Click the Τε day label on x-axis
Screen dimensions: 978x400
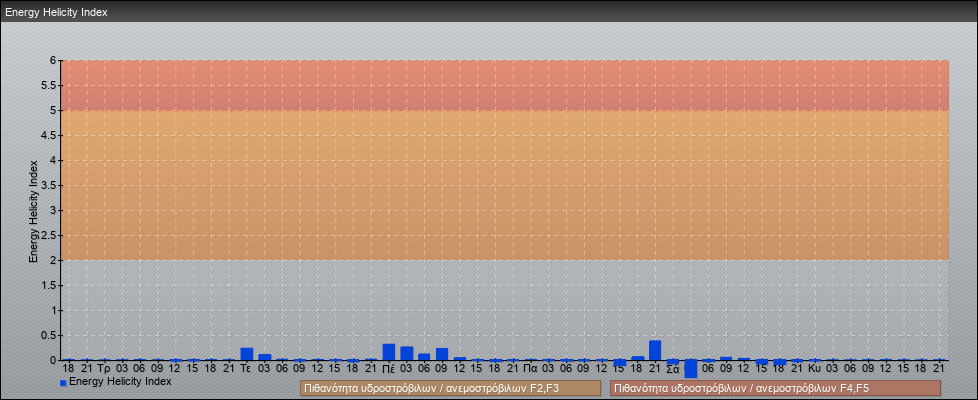(246, 369)
